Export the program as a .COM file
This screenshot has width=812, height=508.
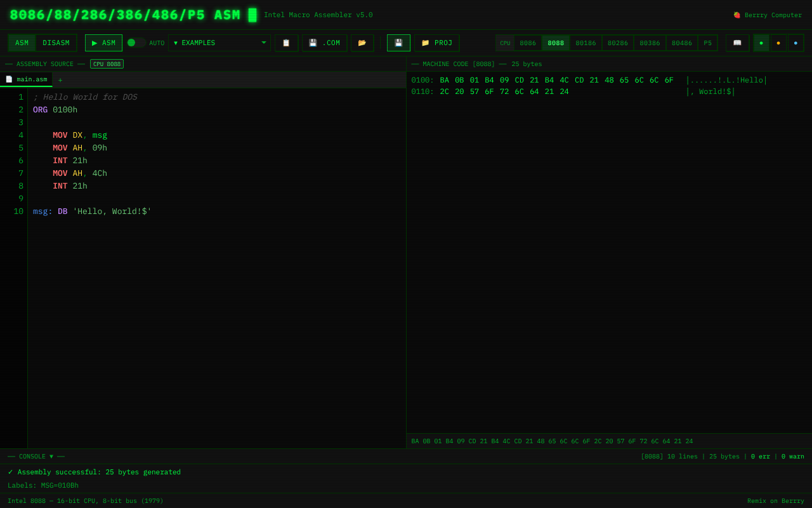pos(324,43)
